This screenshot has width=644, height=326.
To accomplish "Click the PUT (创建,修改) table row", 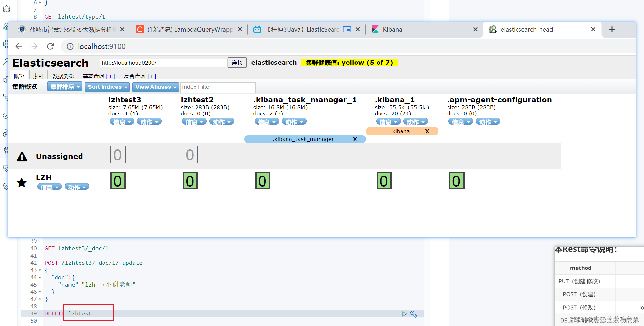I will [599, 281].
